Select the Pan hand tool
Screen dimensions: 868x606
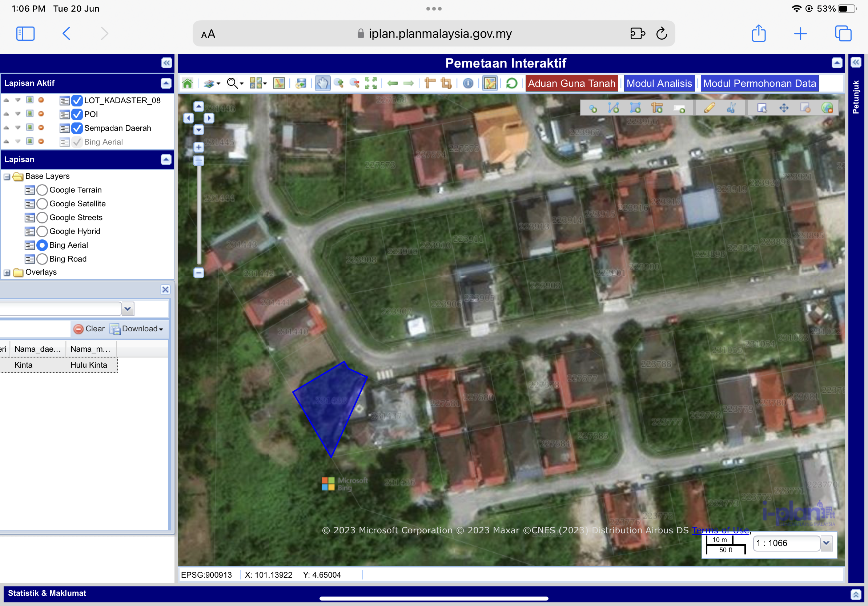pyautogui.click(x=322, y=83)
